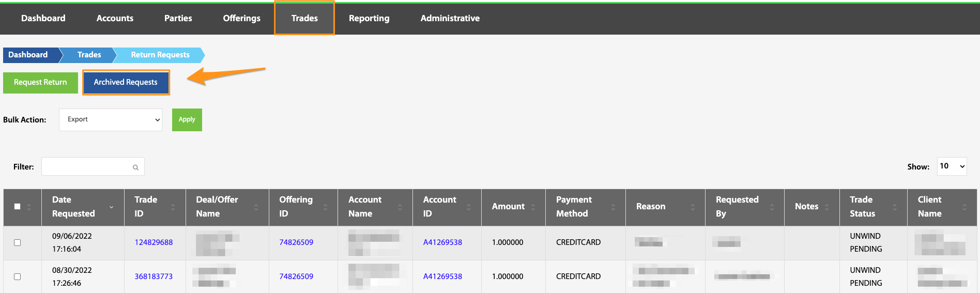Click Return Requests breadcrumb

coord(160,55)
